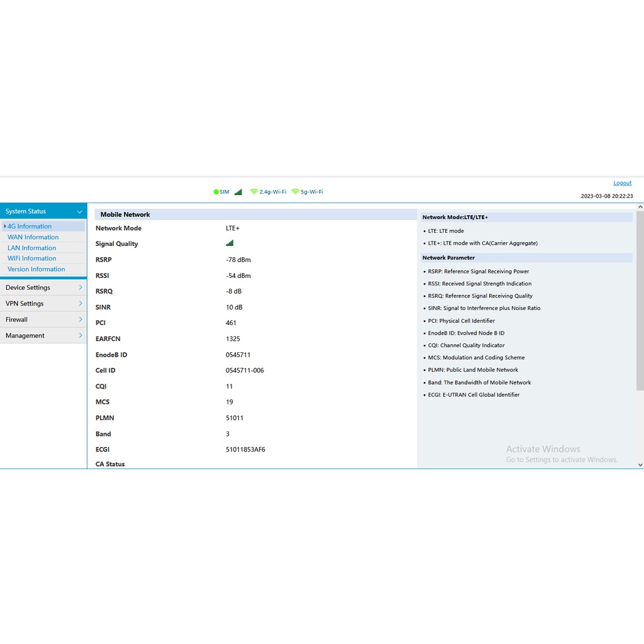Select 4G Information in sidebar
Image resolution: width=644 pixels, height=644 pixels.
click(30, 226)
